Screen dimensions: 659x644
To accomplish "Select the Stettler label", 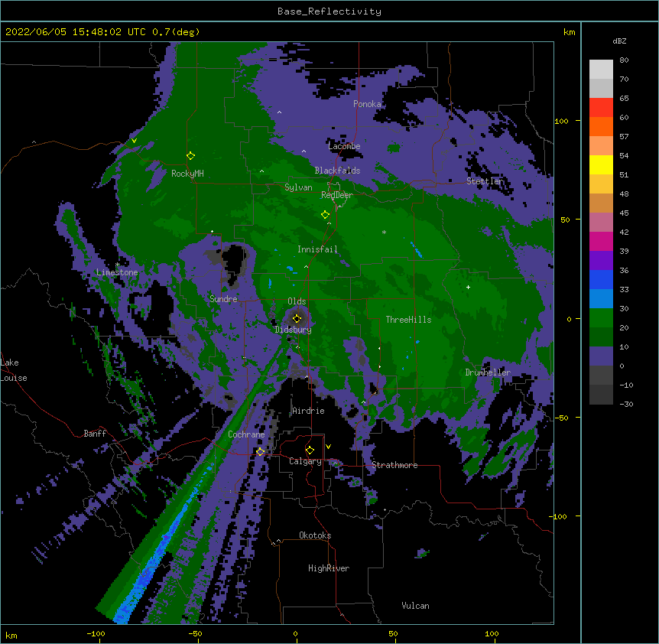I will point(485,181).
